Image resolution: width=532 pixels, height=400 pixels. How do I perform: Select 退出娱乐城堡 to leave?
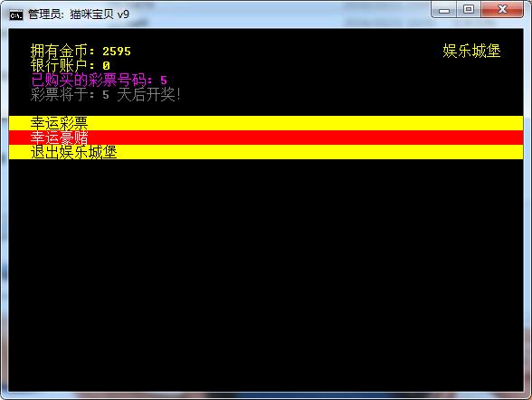[x=266, y=152]
